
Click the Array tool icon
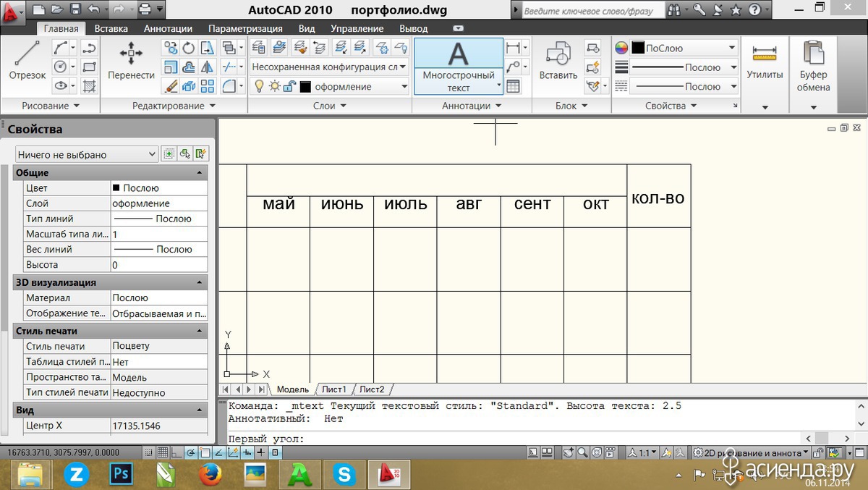208,86
